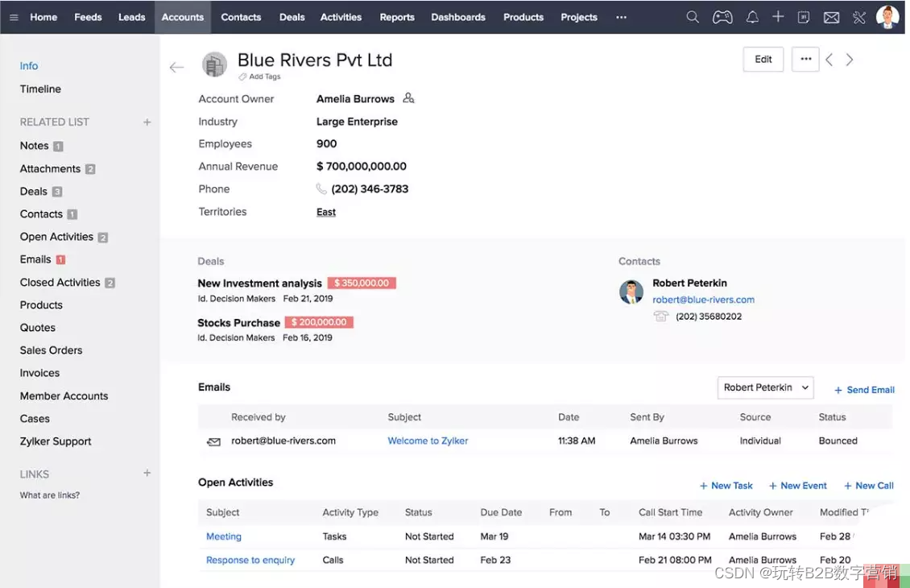Image resolution: width=910 pixels, height=588 pixels.
Task: Go to previous record arrow
Action: point(829,60)
